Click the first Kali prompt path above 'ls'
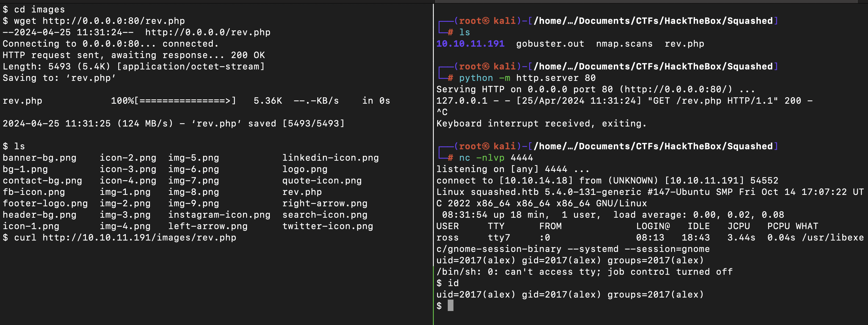The image size is (868, 325). coord(653,21)
